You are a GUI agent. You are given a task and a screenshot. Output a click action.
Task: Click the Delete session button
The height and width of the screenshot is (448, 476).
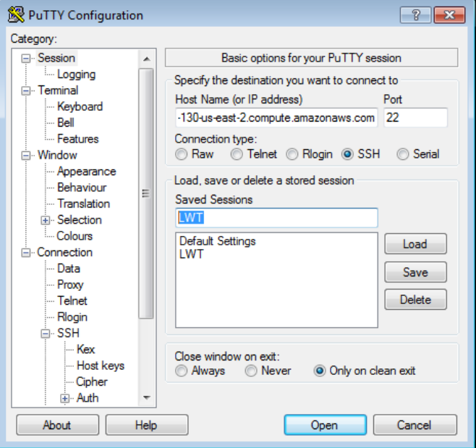[x=415, y=300]
